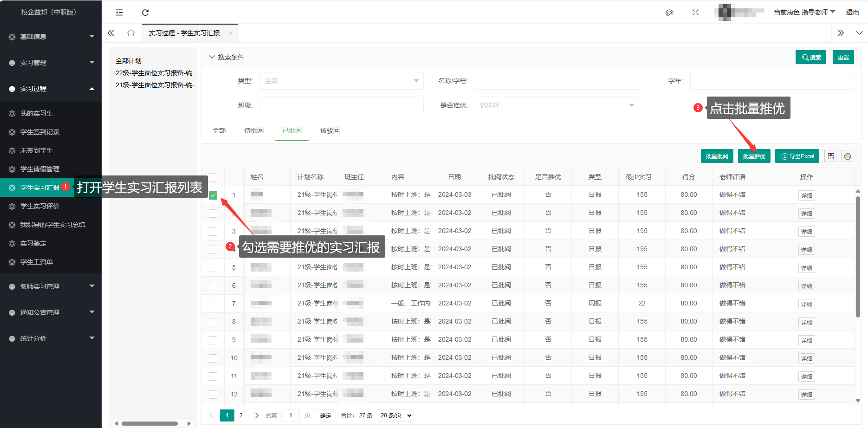Toggle fullscreen mode icon
Image resolution: width=868 pixels, height=428 pixels.
(x=695, y=13)
